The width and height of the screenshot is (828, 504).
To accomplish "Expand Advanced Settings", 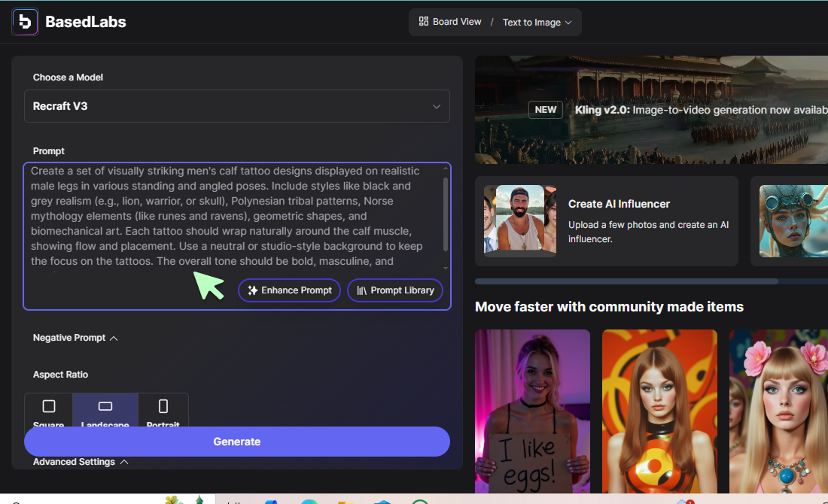I will pyautogui.click(x=81, y=462).
